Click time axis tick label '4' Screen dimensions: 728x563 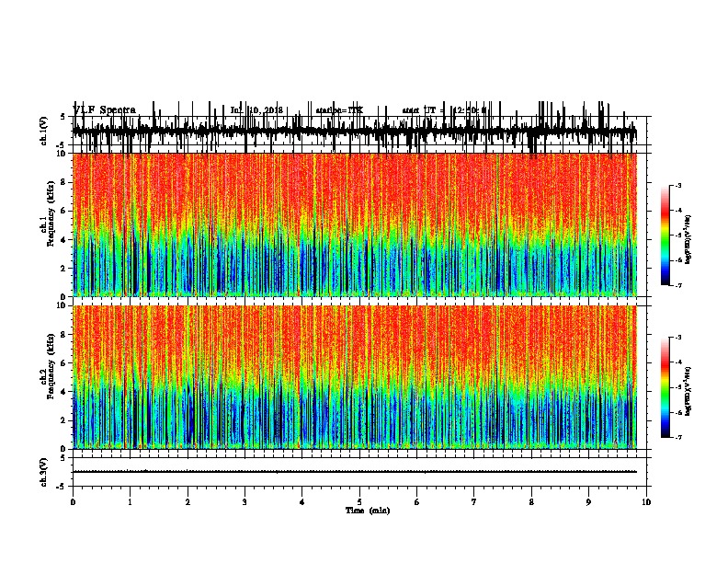coord(301,502)
